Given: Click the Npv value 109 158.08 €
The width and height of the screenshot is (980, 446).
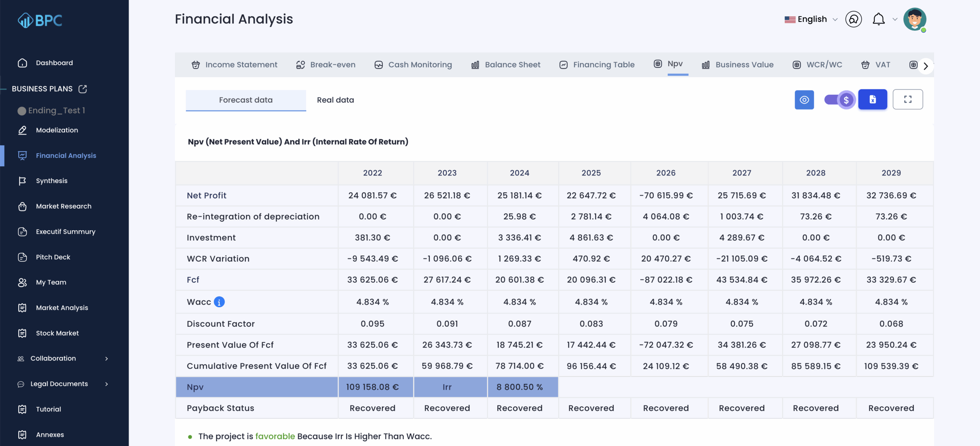Looking at the screenshot, I should pyautogui.click(x=372, y=387).
